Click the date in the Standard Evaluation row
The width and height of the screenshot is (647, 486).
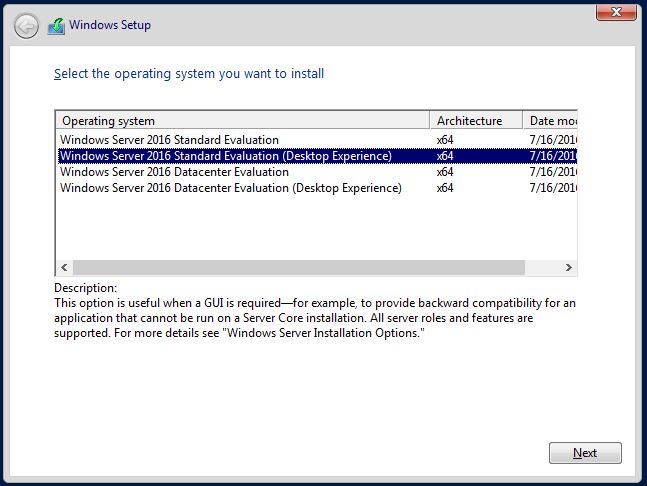[553, 140]
